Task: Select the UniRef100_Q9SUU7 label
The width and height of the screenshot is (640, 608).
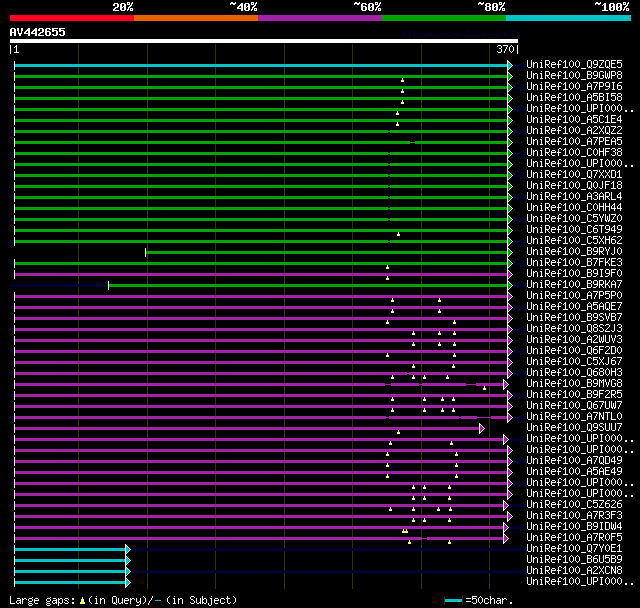Action: tap(574, 428)
